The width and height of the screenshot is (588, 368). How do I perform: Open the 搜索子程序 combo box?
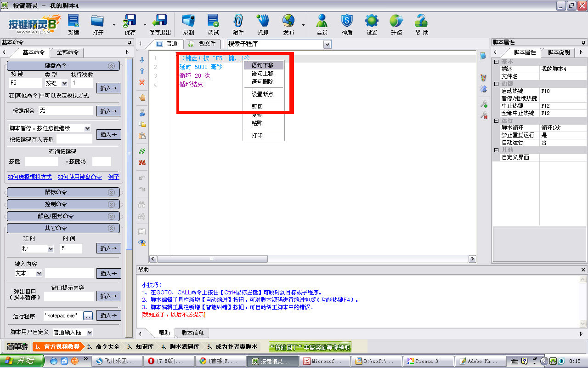[327, 44]
